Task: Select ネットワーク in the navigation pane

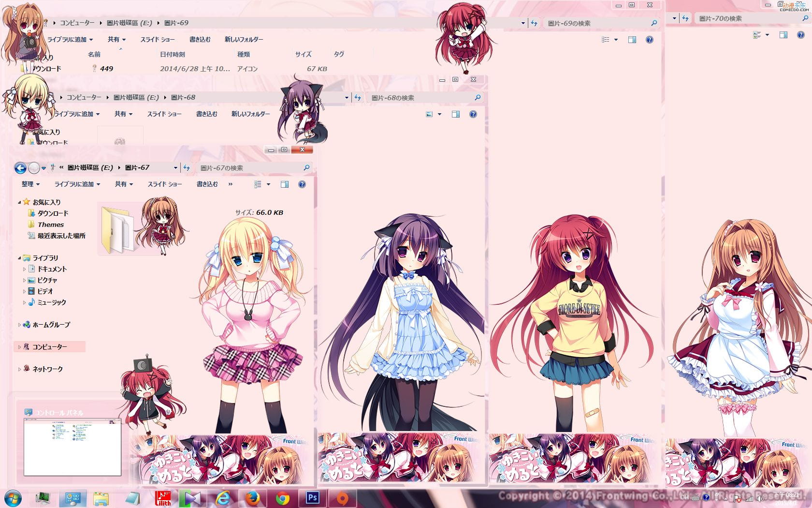Action: pos(43,369)
